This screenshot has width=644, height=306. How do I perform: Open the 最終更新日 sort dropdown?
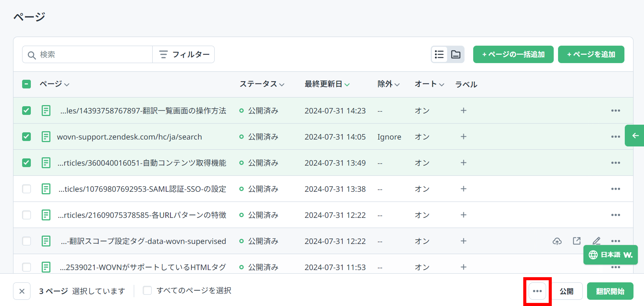[x=347, y=84]
